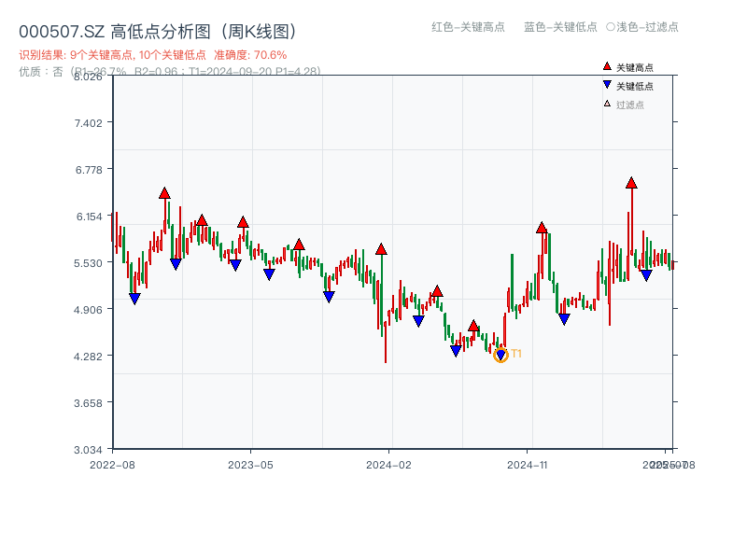Click the white 过滤点 legend triangle
The image size is (747, 560).
607,104
